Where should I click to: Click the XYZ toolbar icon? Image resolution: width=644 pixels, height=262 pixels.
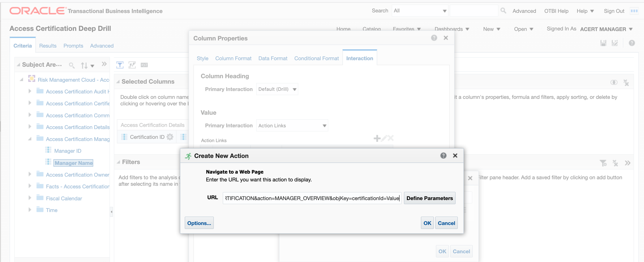(x=144, y=65)
